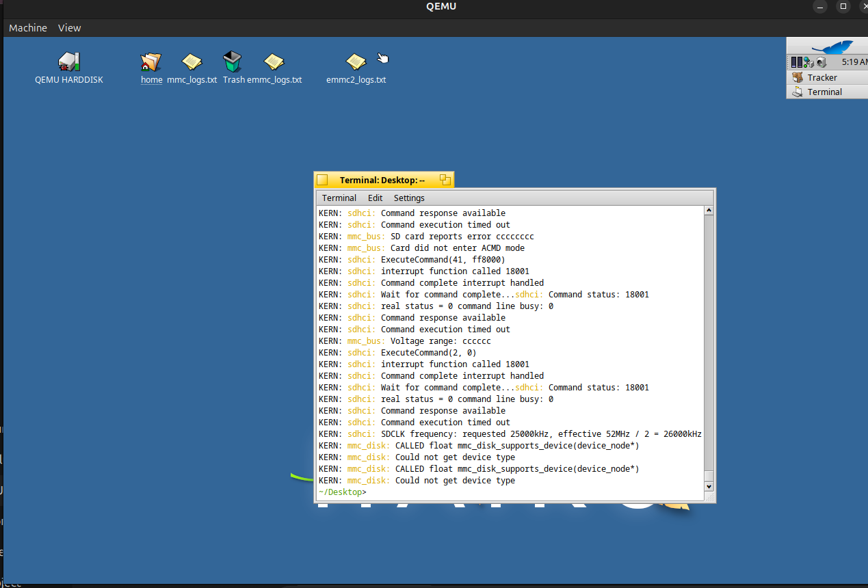Select Terminal entry in the Deskbar
The height and width of the screenshot is (588, 868).
[x=824, y=92]
